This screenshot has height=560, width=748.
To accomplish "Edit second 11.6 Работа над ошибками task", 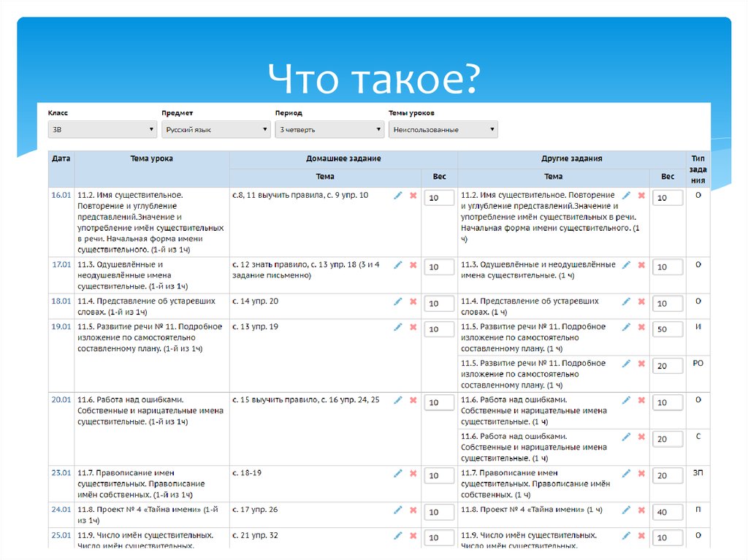I will click(626, 436).
